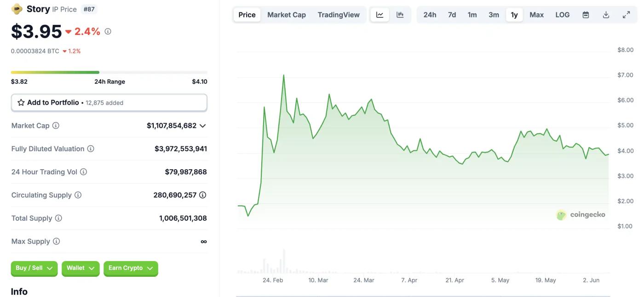Open the Wallet dropdown

(80, 268)
